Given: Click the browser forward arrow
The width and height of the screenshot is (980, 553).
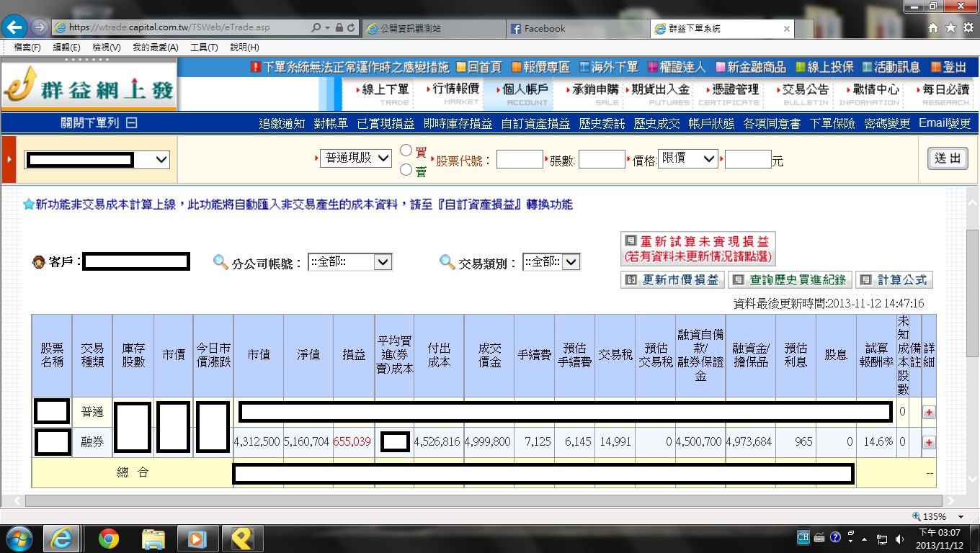Looking at the screenshot, I should [40, 27].
